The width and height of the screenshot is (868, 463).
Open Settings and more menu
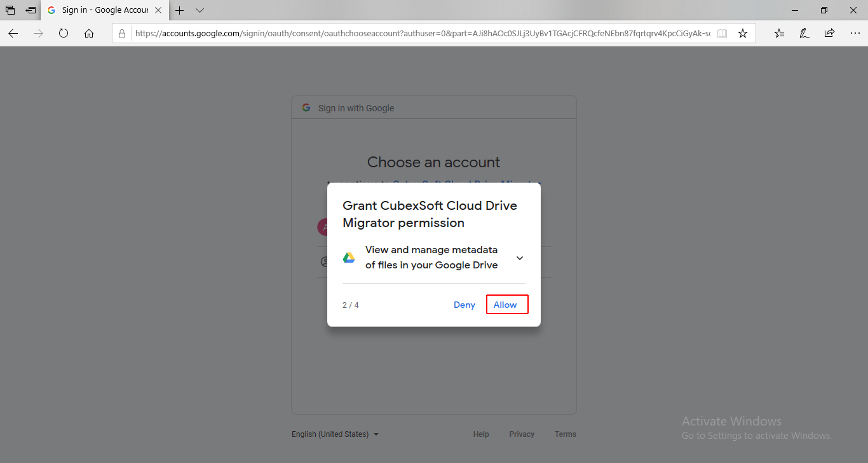855,34
